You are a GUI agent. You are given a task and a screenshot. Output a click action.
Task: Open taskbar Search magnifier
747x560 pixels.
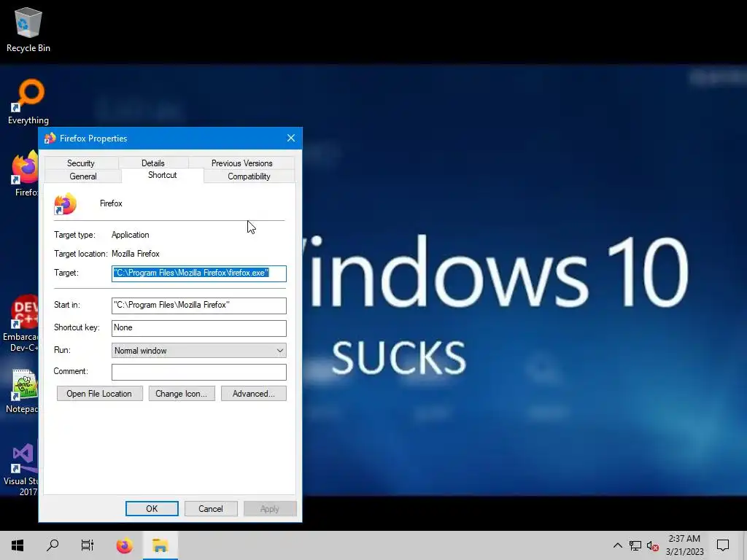(53, 545)
